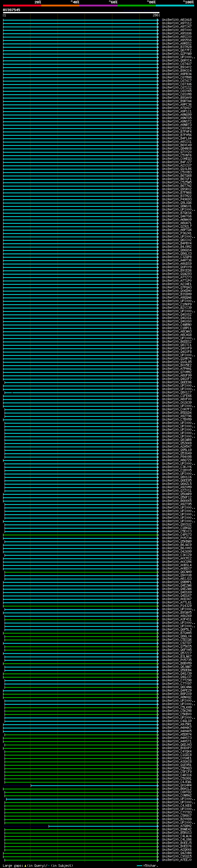The height and width of the screenshot is (868, 197).
Task: Select hit label UniRef100_C7YT83
Action: (177, 812)
